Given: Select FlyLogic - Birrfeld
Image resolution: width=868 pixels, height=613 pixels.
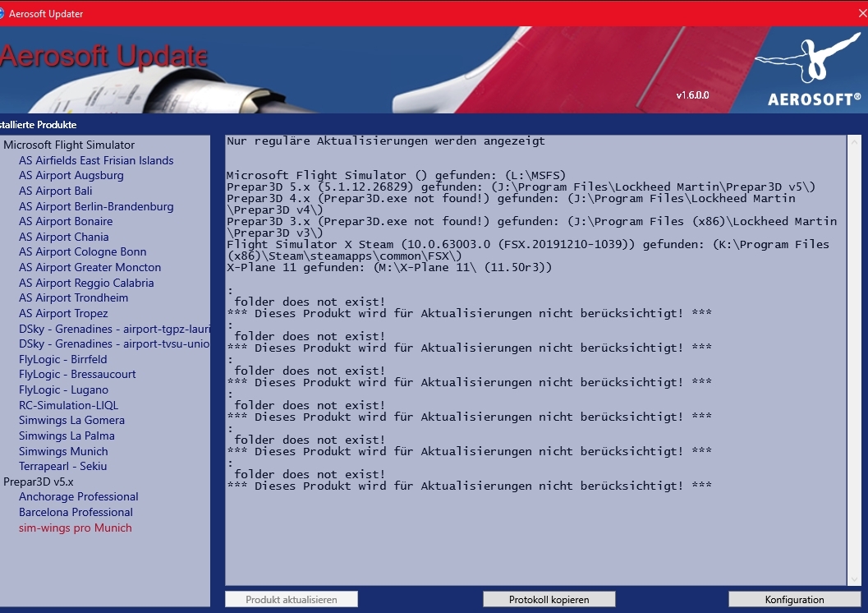Looking at the screenshot, I should 63,359.
